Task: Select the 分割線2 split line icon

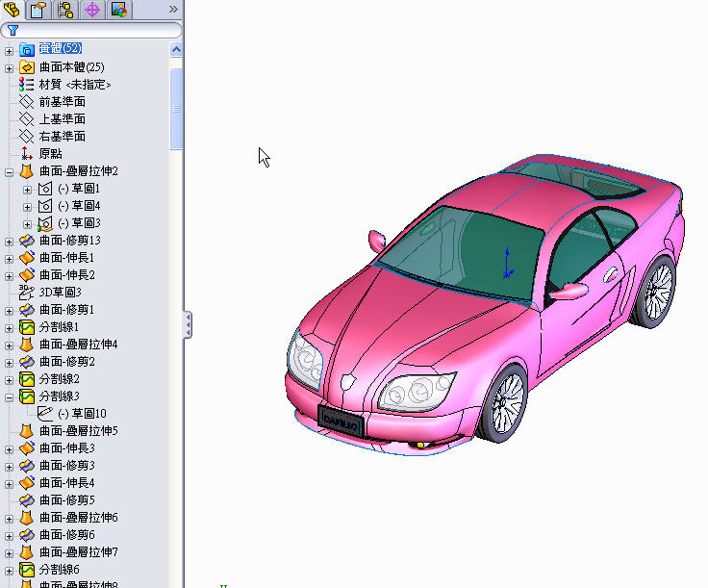Action: click(x=26, y=379)
